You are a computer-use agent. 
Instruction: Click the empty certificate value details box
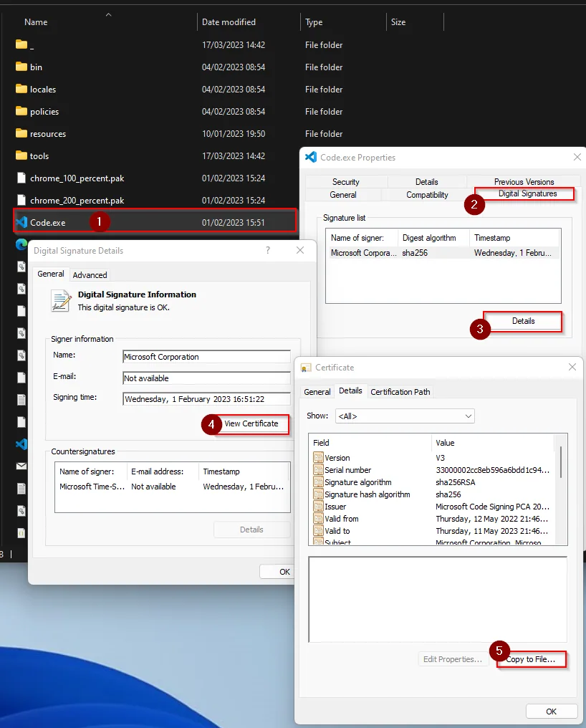pyautogui.click(x=438, y=600)
